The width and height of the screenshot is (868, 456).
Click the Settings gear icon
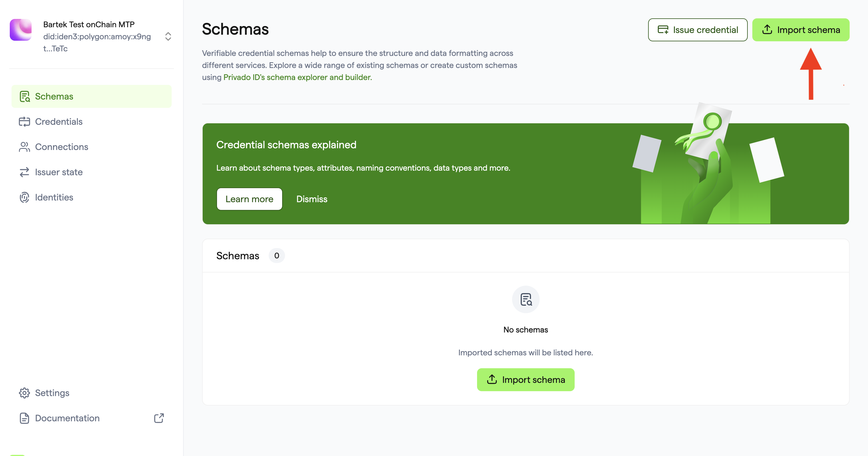[x=25, y=393]
